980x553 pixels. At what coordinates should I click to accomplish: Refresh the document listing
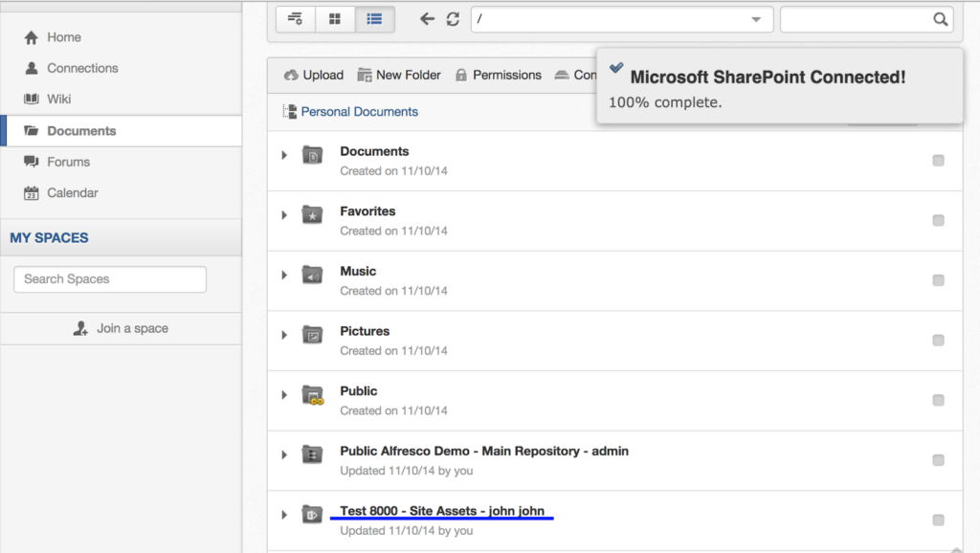coord(452,18)
